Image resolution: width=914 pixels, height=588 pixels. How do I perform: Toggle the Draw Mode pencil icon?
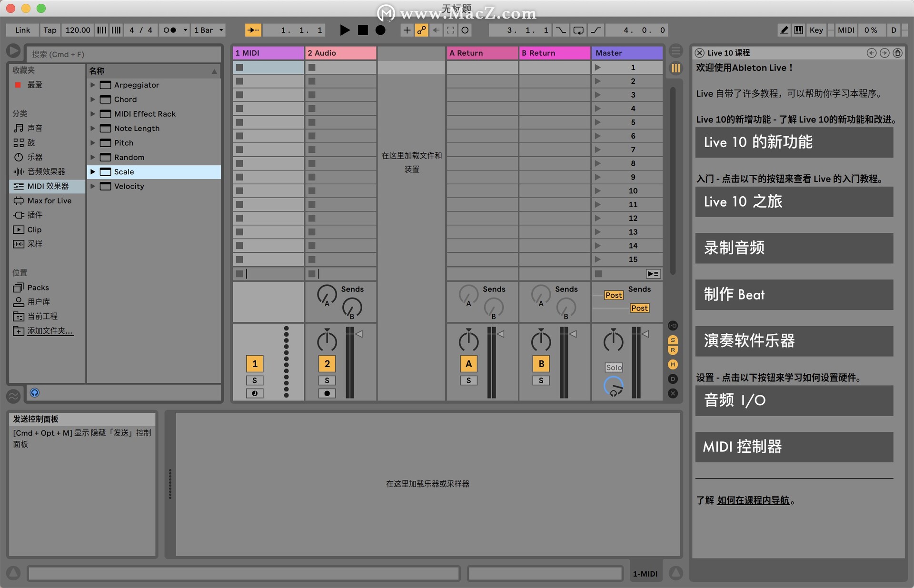[784, 30]
